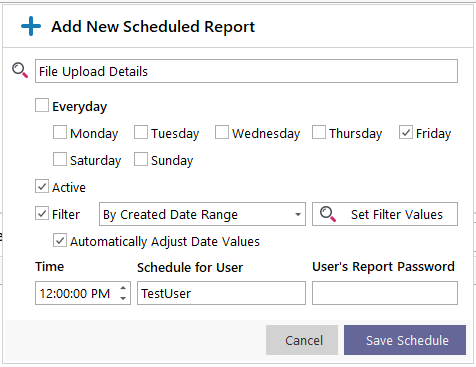Decrease time with the down spinner arrow

tap(123, 298)
